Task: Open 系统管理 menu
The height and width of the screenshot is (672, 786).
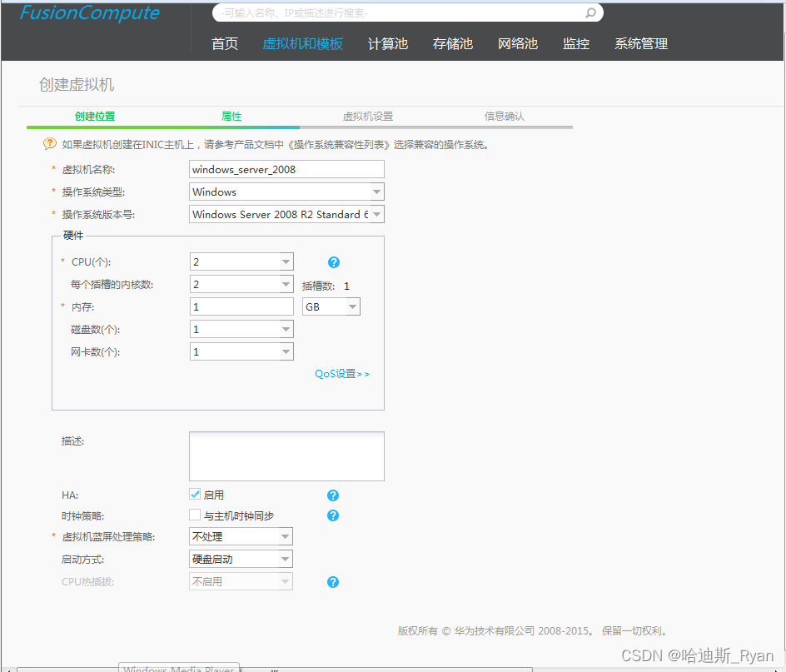Action: pyautogui.click(x=641, y=43)
